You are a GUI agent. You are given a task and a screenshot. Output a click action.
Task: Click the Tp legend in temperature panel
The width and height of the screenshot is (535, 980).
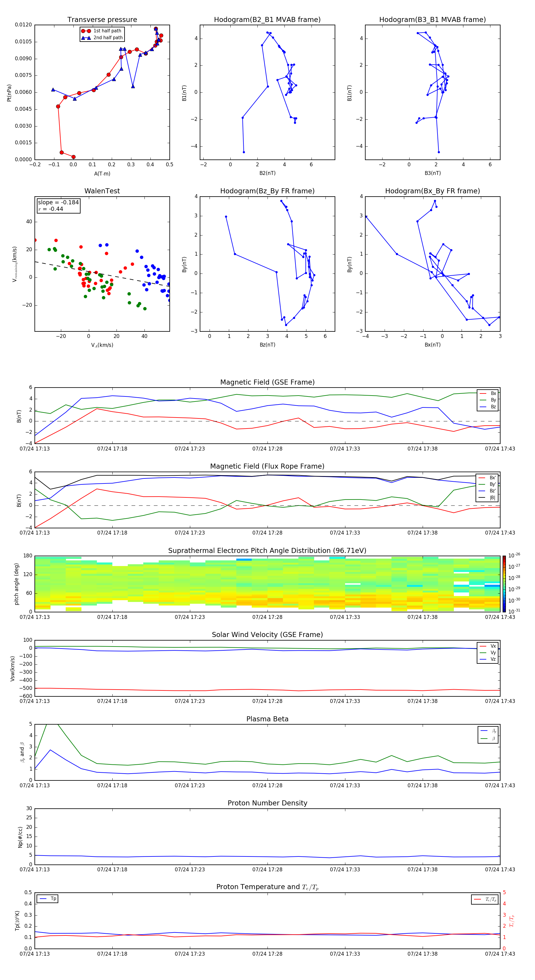click(48, 899)
